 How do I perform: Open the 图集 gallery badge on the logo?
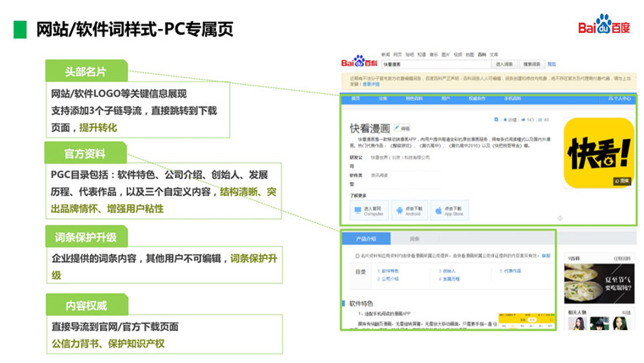[x=623, y=181]
